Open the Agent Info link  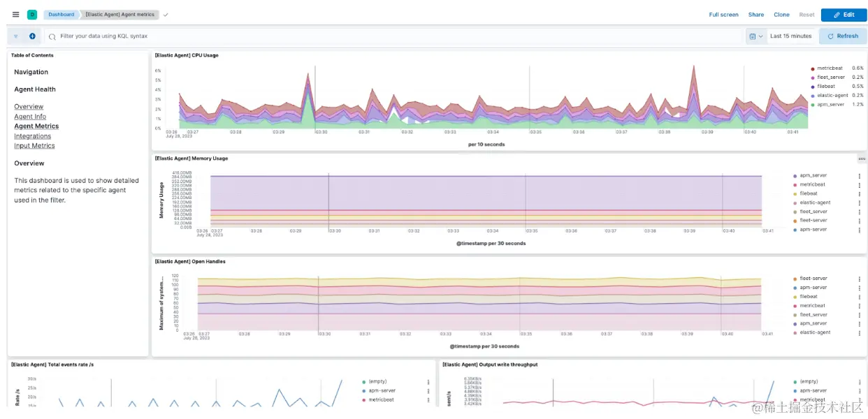[30, 117]
